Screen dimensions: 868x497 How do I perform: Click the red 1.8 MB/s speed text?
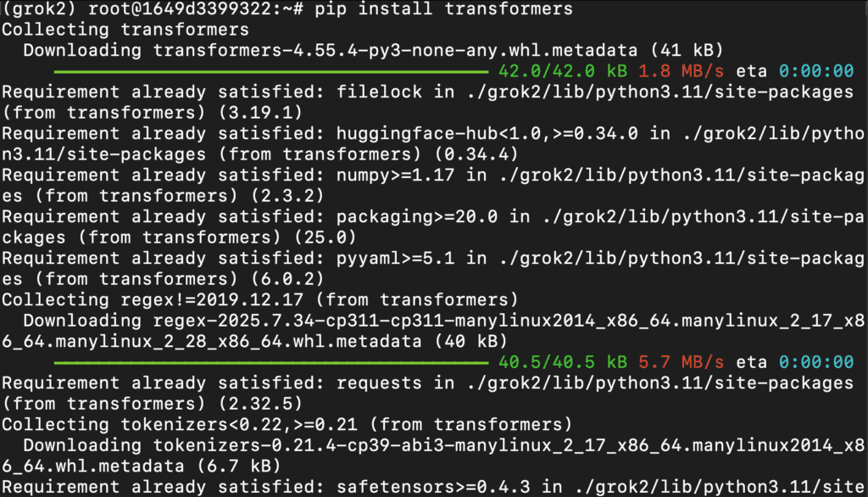click(681, 71)
